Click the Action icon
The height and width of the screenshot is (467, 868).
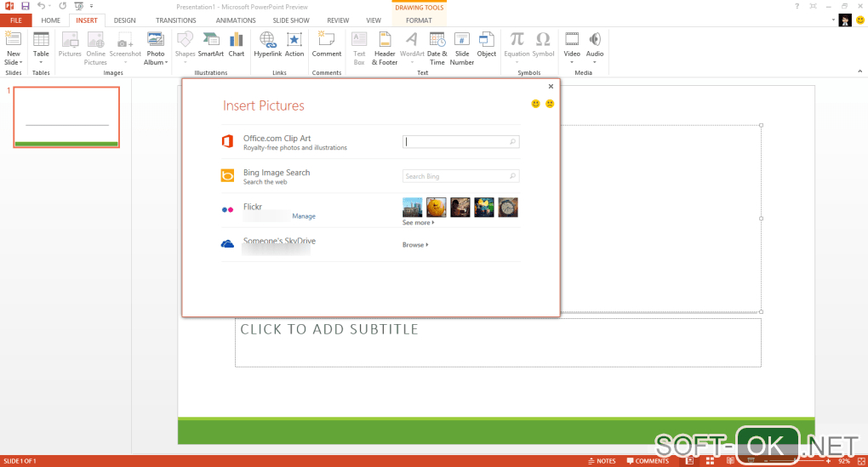click(x=294, y=44)
